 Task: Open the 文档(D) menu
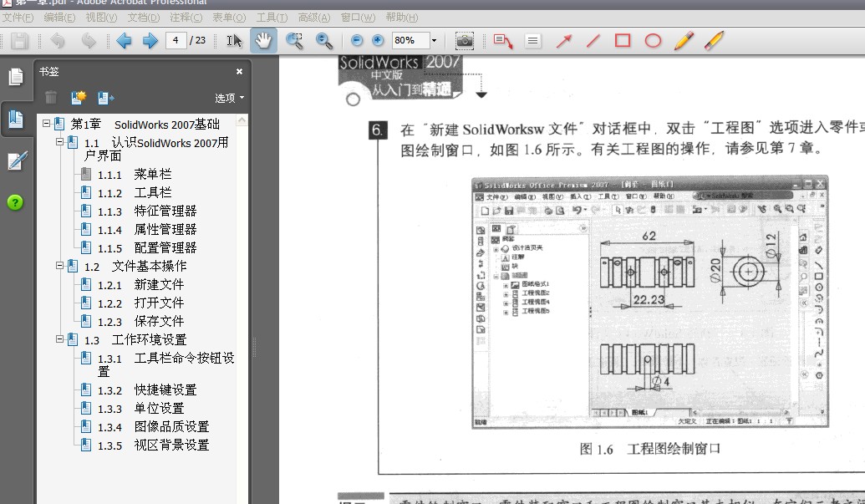click(x=144, y=18)
